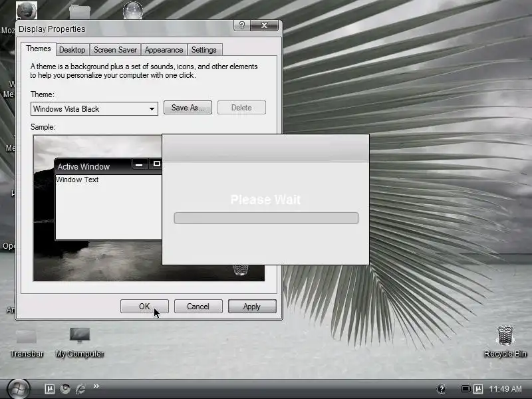Open the Start menu orb
Viewport: 532px width, 399px height.
tap(19, 389)
